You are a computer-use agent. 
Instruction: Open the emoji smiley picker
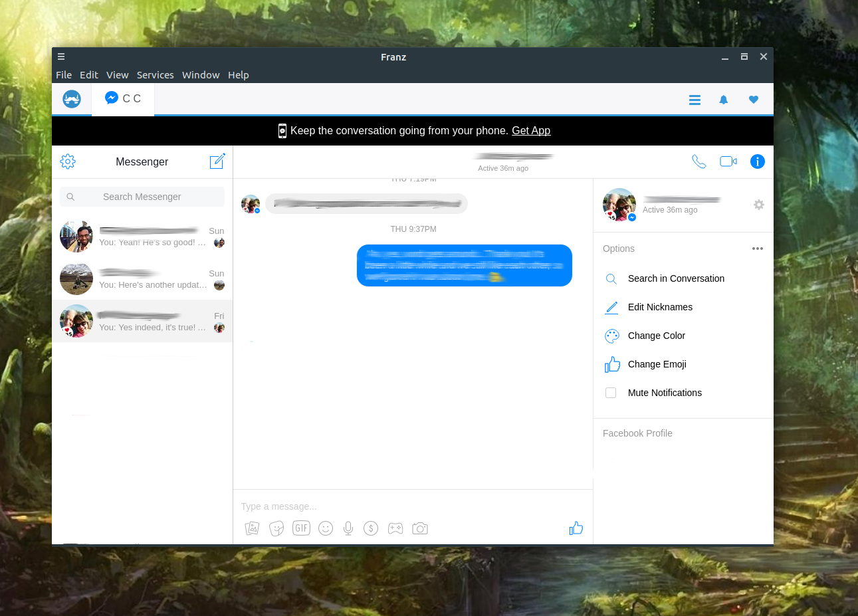click(326, 528)
